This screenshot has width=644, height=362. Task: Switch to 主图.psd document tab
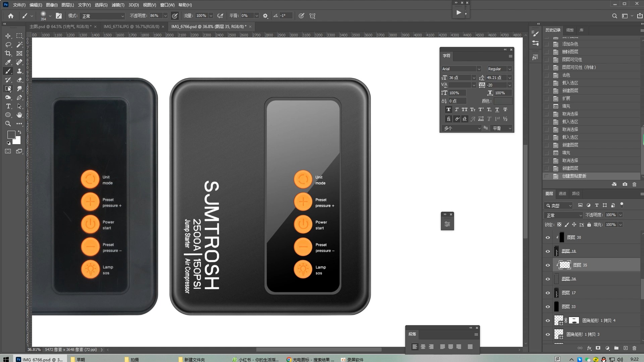tap(60, 26)
